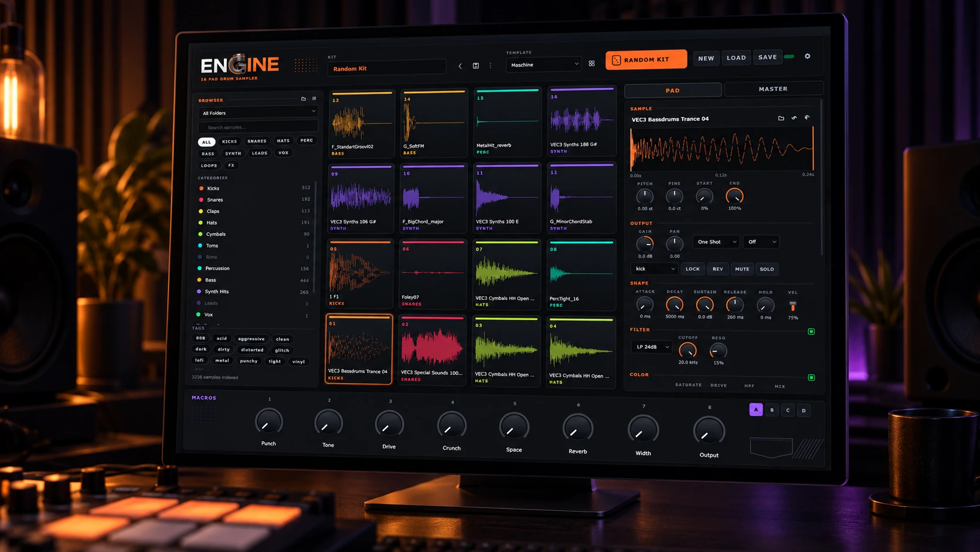
Task: Open the Maschine template dropdown
Action: pos(544,65)
